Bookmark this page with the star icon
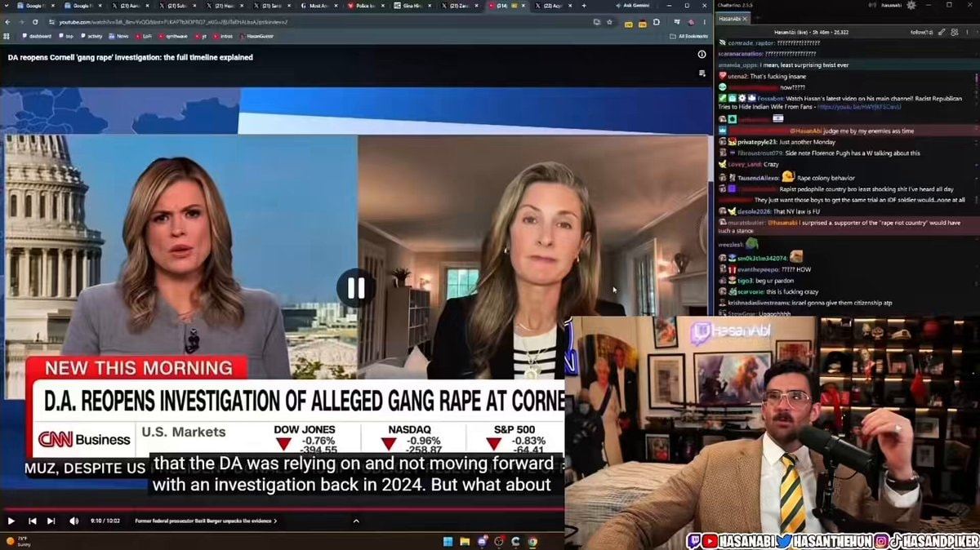 [x=609, y=22]
